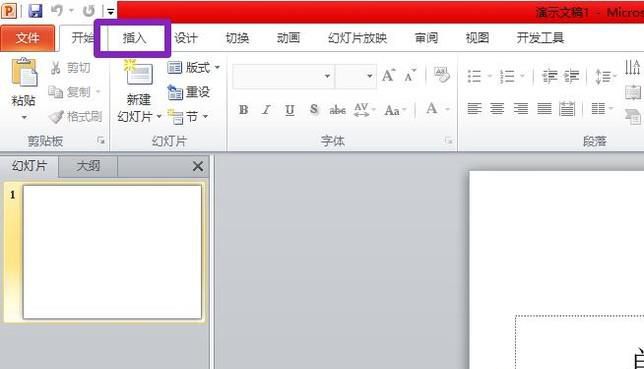Save the presentation with the floppy disk icon
This screenshot has height=369, width=644.
[x=35, y=10]
